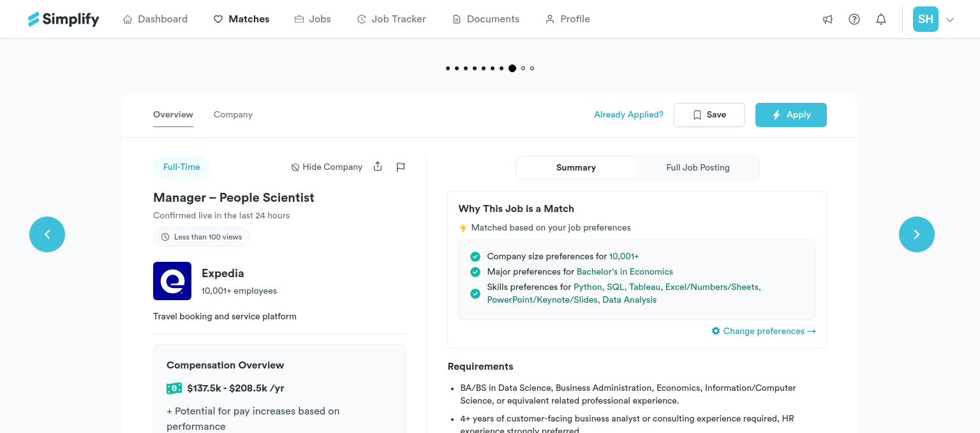
Task: Expand the SH account menu chevron
Action: tap(950, 20)
